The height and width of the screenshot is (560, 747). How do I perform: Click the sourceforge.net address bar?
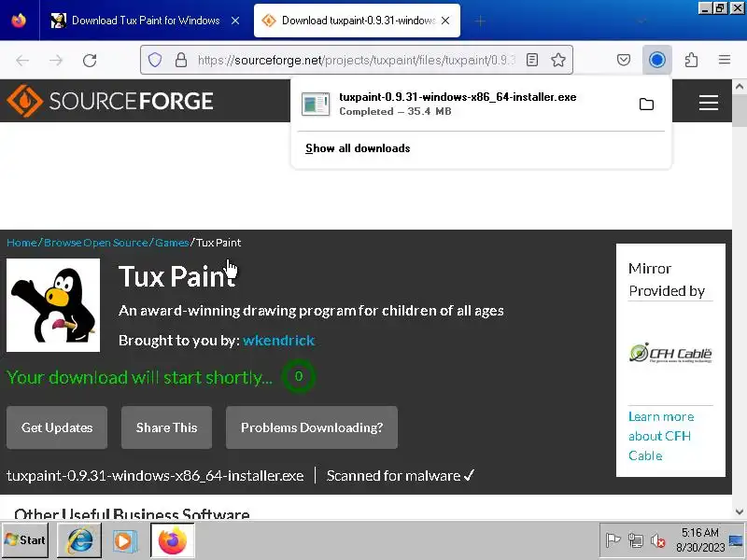(x=357, y=60)
